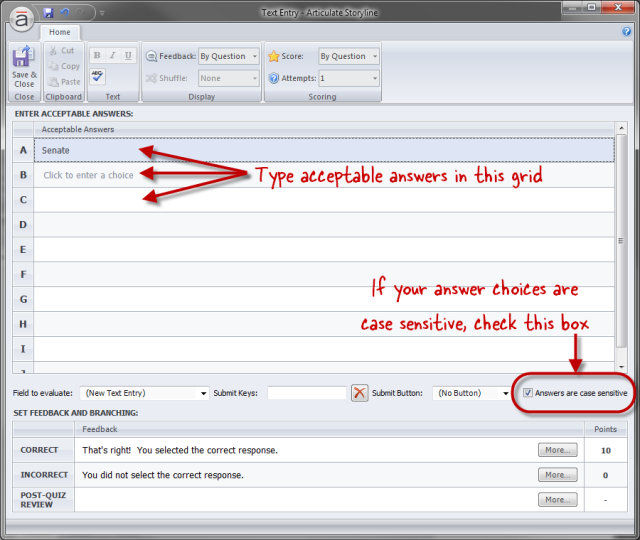The width and height of the screenshot is (640, 540).
Task: Redo using the quick access arrow
Action: point(80,13)
